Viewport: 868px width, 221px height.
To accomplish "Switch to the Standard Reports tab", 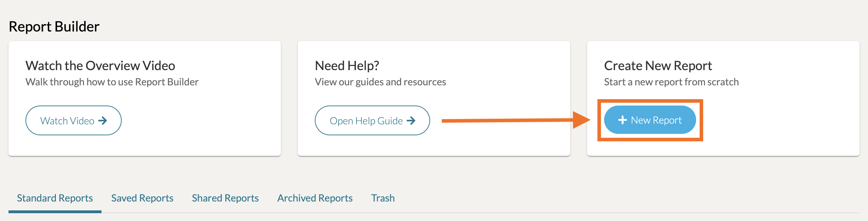I will (x=55, y=198).
